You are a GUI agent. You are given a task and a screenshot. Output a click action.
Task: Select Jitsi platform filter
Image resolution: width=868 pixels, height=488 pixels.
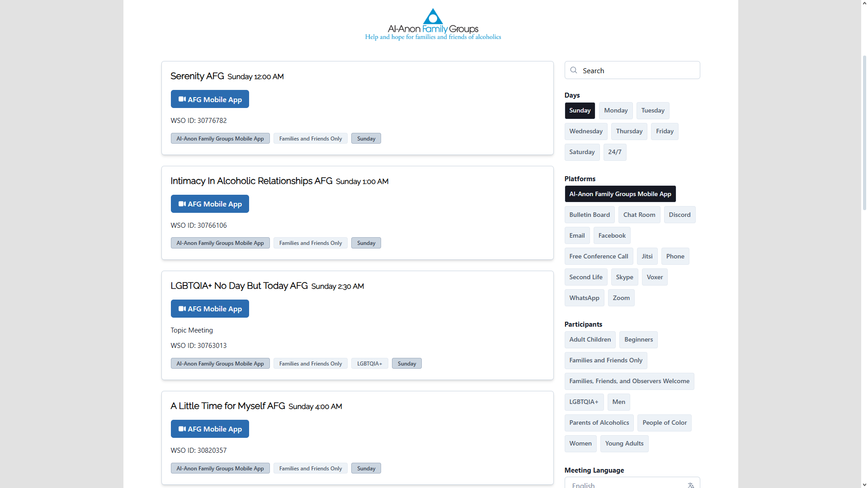coord(647,256)
